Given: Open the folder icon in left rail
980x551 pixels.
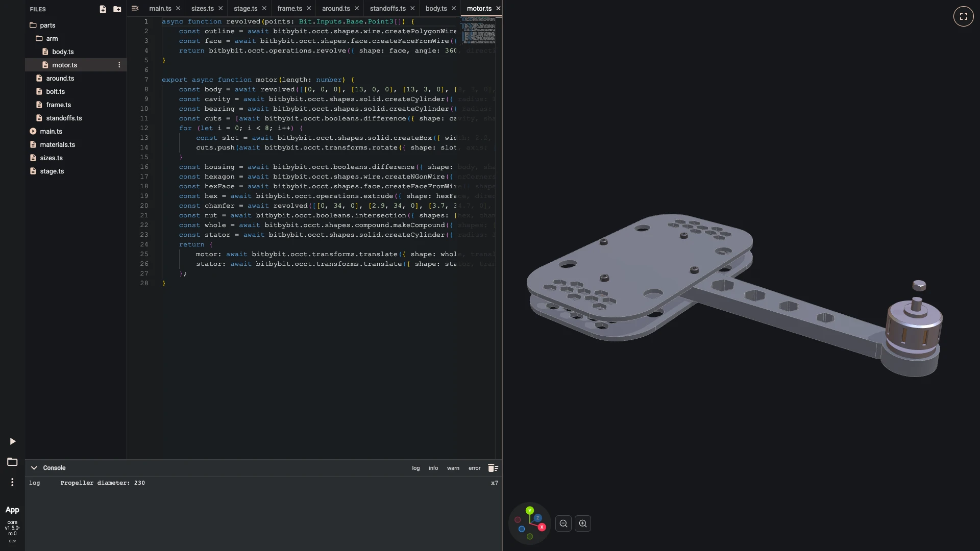Looking at the screenshot, I should [x=12, y=462].
